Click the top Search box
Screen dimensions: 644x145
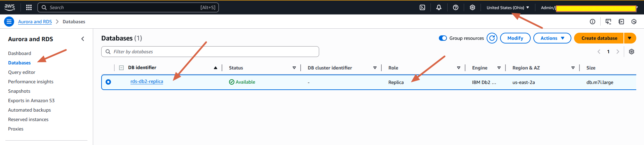tap(128, 7)
